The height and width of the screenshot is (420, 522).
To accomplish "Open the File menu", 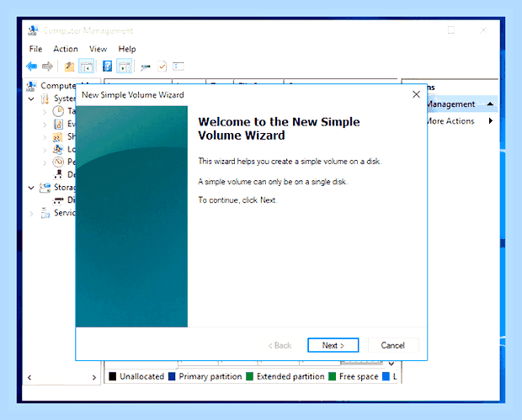I will 35,49.
